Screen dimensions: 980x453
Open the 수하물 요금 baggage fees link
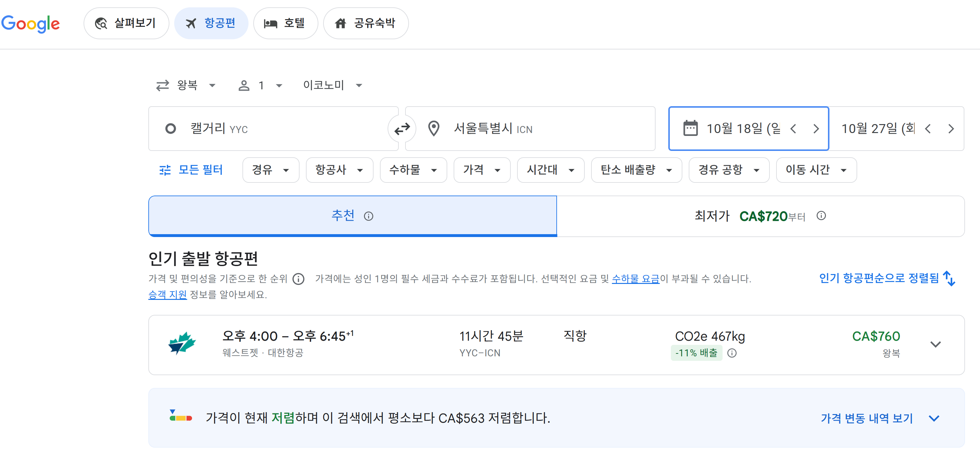pyautogui.click(x=635, y=279)
